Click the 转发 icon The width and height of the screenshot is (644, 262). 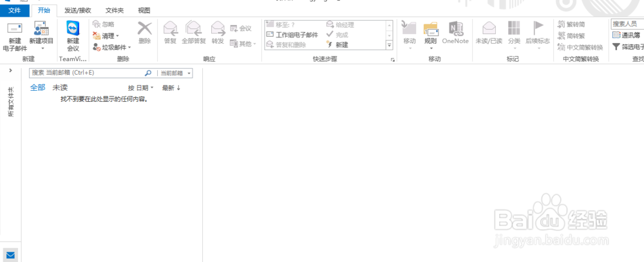218,29
